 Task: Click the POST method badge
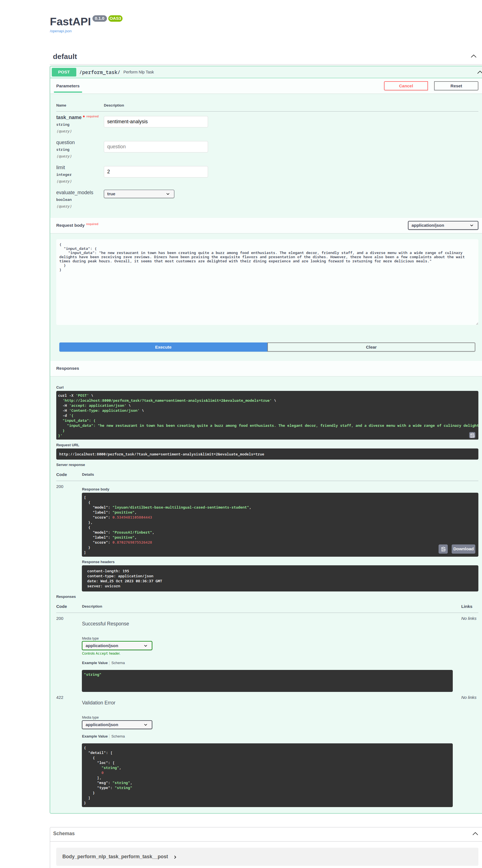64,72
